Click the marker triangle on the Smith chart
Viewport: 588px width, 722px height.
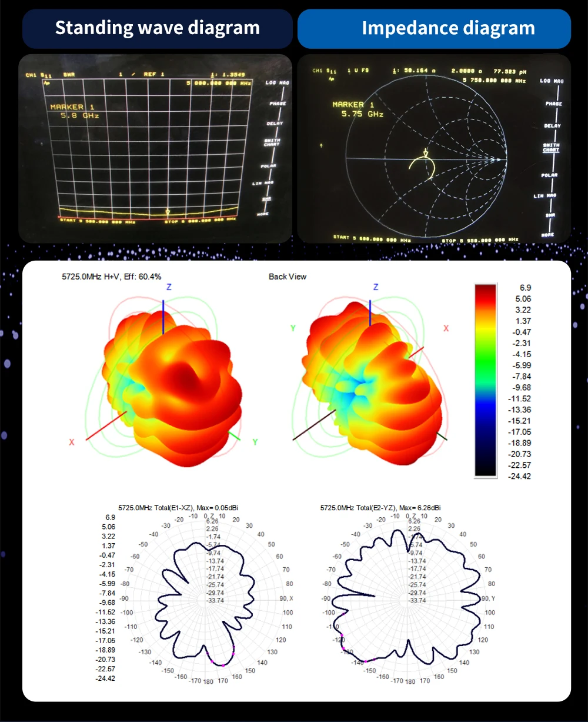click(x=426, y=154)
